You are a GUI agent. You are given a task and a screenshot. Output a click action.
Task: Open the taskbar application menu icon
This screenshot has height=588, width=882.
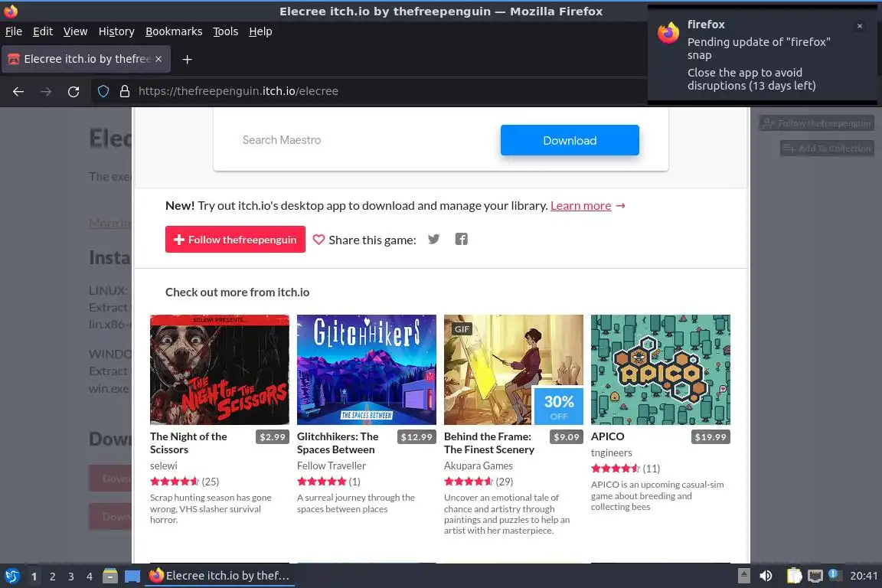11,577
